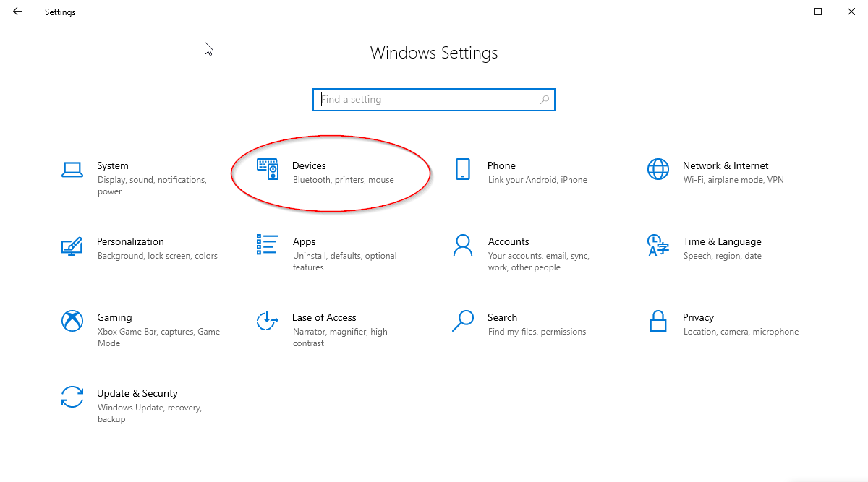Go back with the back arrow

coord(17,12)
